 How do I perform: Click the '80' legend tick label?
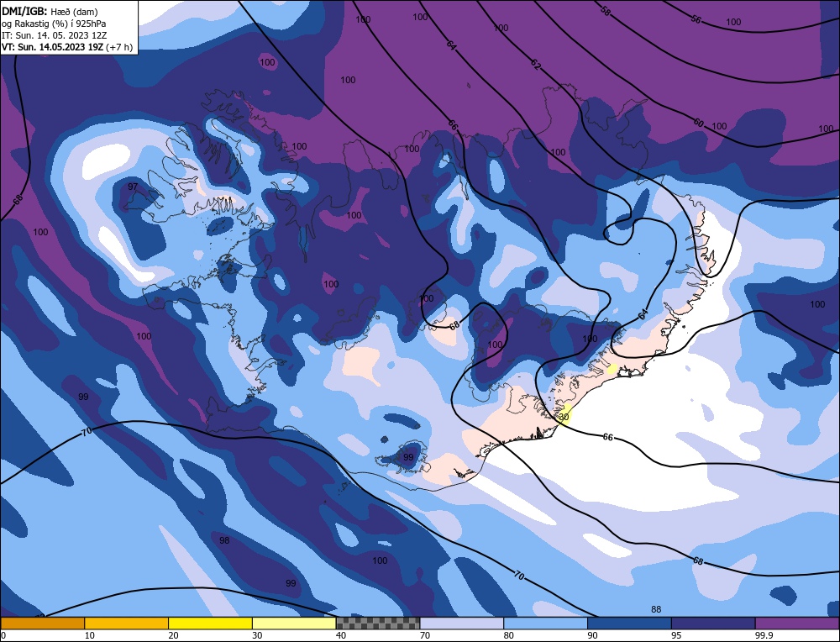click(x=508, y=635)
